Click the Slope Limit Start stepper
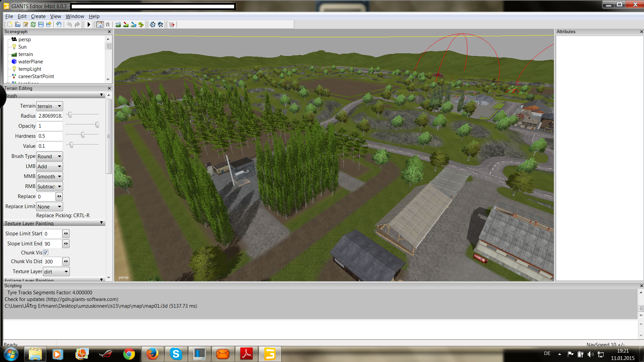 [x=66, y=234]
